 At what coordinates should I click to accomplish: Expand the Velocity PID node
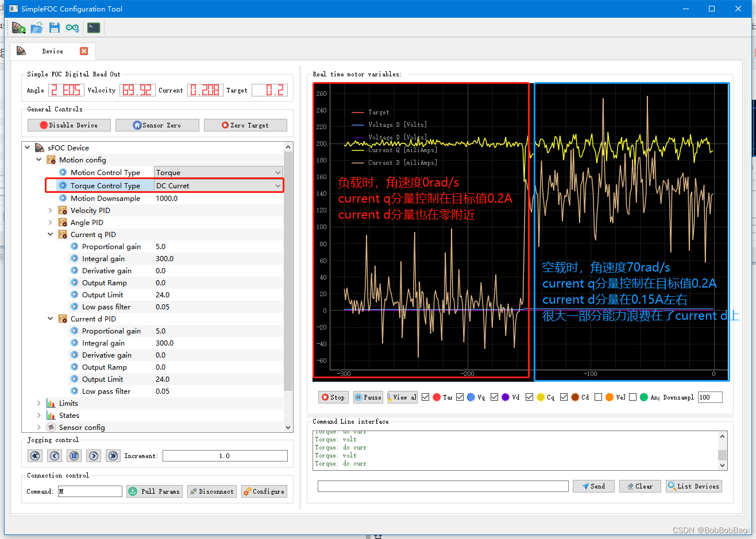51,211
